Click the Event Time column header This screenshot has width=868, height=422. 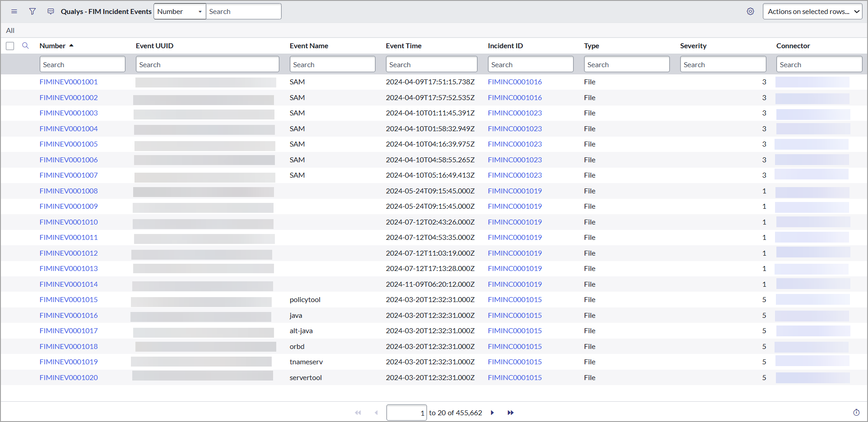pyautogui.click(x=404, y=46)
